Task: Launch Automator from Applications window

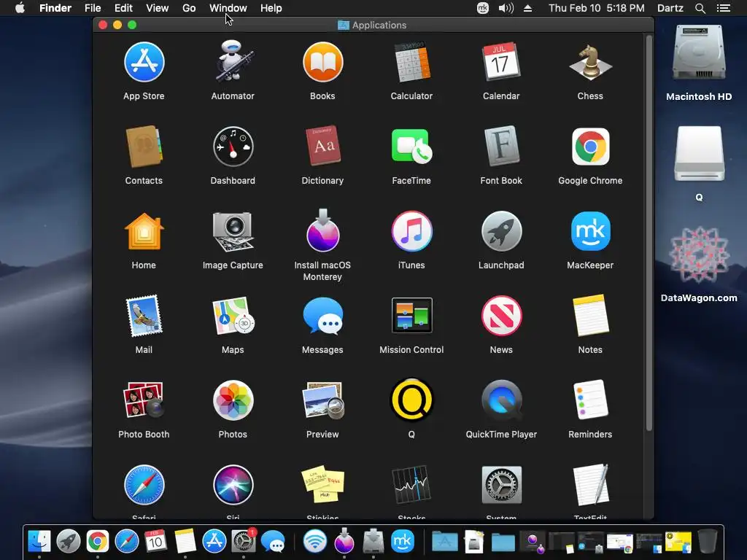Action: pos(233,61)
